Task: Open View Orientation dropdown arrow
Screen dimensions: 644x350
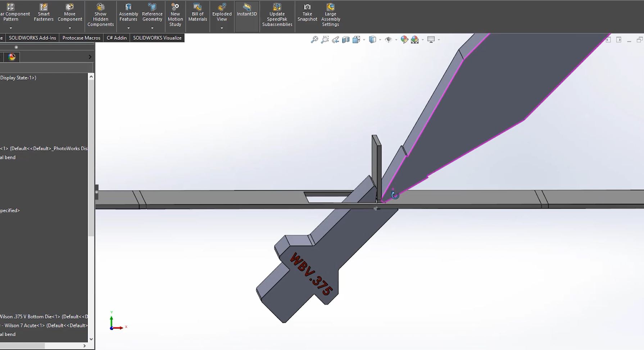Action: click(364, 40)
